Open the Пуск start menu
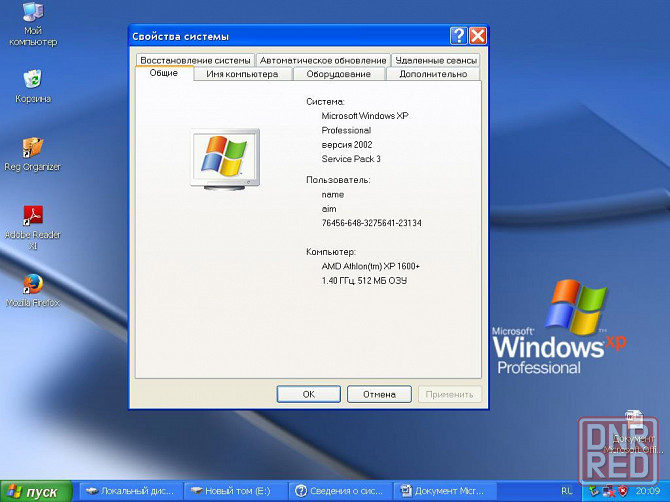 pos(36,491)
